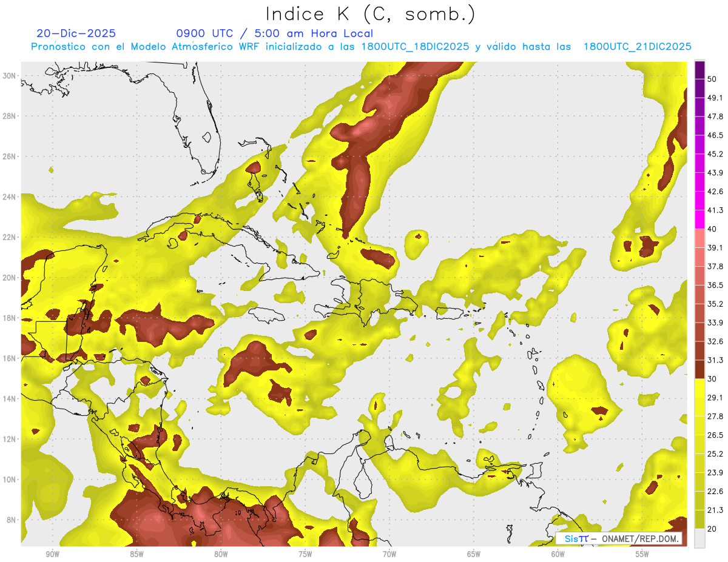Click the 26N latitude label
Screen dimensions: 728x562
[x=9, y=156]
